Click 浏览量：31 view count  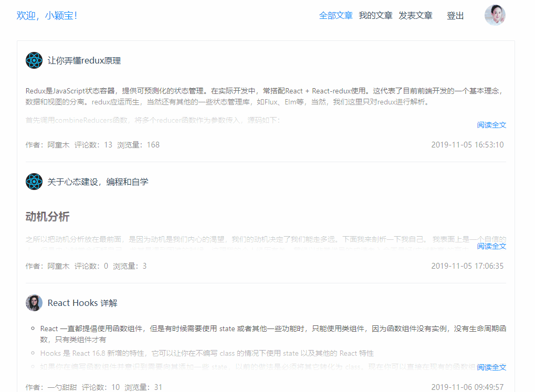[143, 387]
